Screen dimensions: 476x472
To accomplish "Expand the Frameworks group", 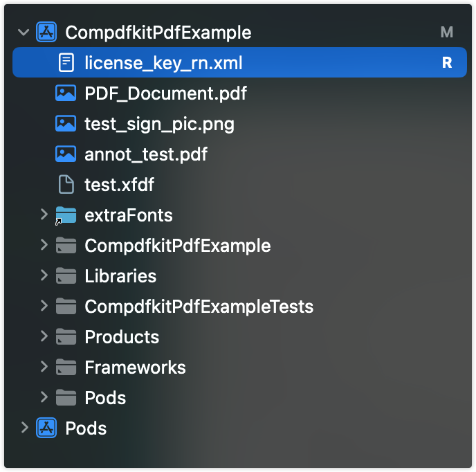I will coord(44,367).
